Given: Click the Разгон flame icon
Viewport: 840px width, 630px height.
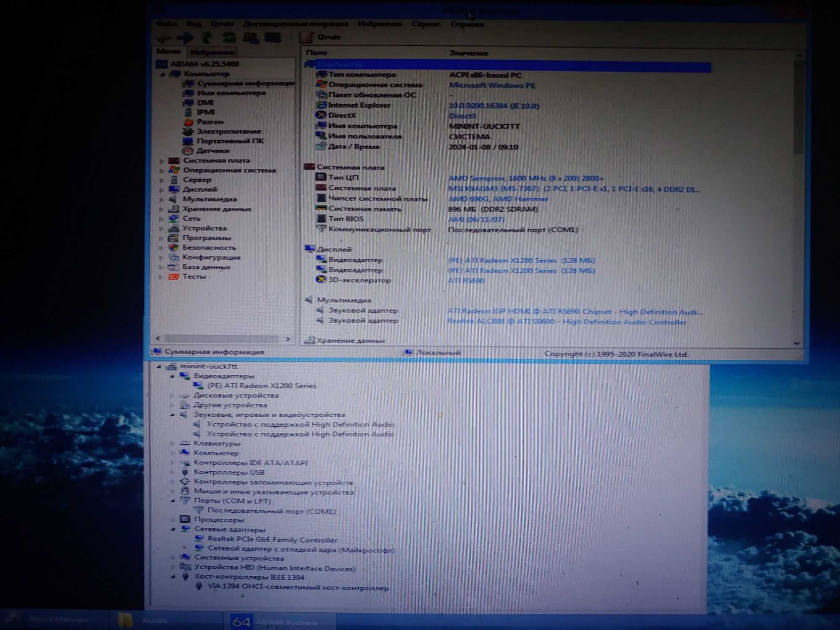Looking at the screenshot, I should 188,122.
